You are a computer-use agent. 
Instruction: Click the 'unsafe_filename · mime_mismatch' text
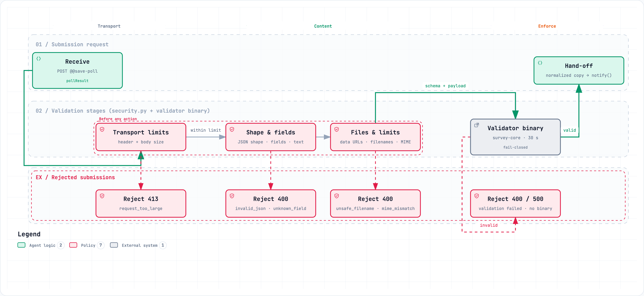[x=375, y=209]
